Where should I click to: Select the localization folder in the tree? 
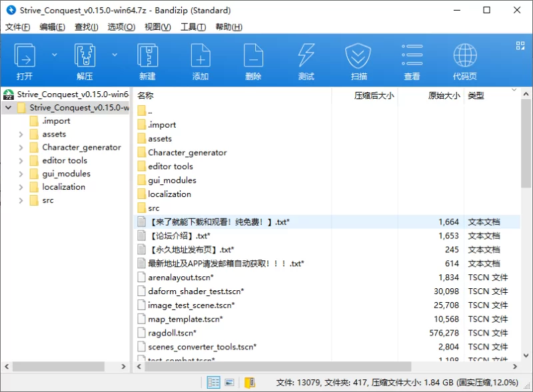[57, 187]
